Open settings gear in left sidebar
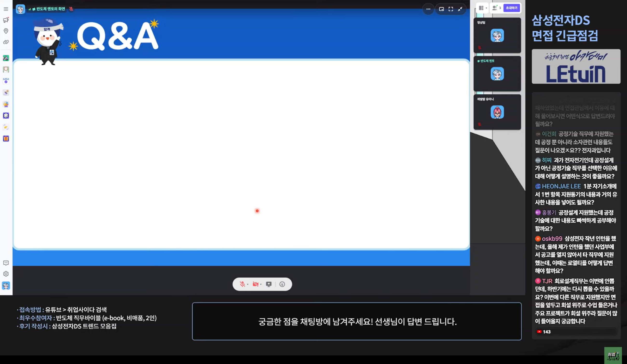This screenshot has width=627, height=364. [6, 274]
